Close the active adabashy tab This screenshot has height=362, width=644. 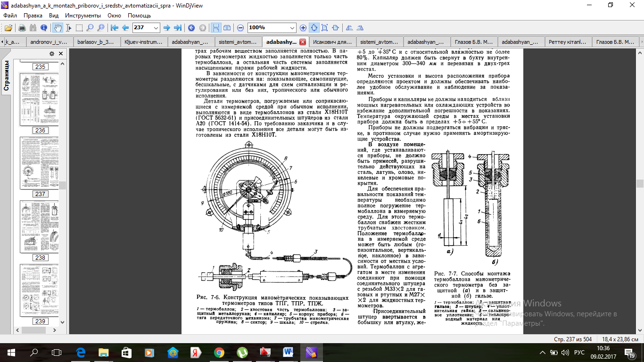[302, 41]
